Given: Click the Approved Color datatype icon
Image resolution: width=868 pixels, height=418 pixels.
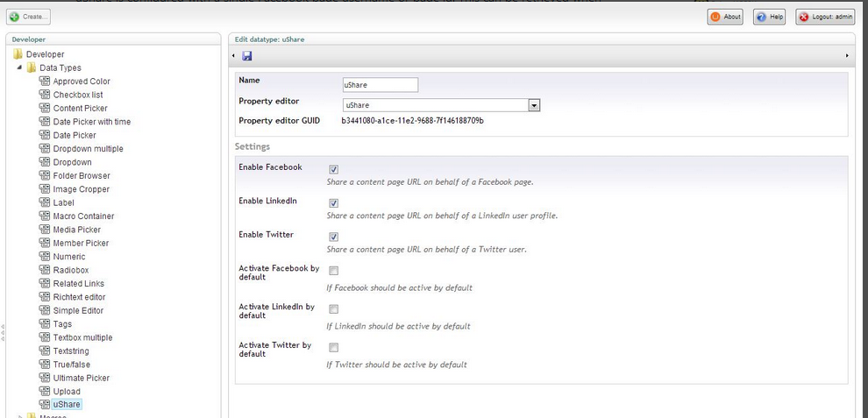Looking at the screenshot, I should click(45, 81).
